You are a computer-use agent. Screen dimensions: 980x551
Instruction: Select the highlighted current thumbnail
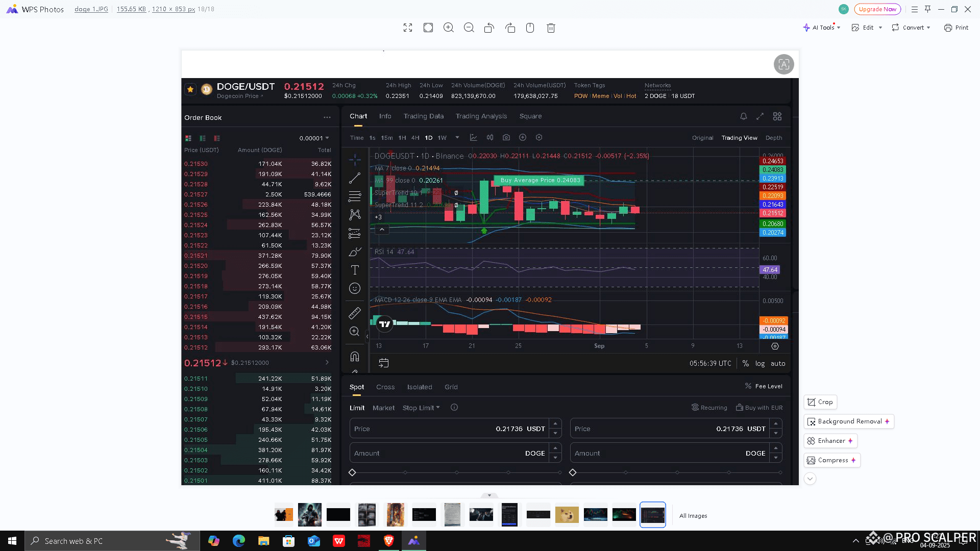[x=653, y=515]
